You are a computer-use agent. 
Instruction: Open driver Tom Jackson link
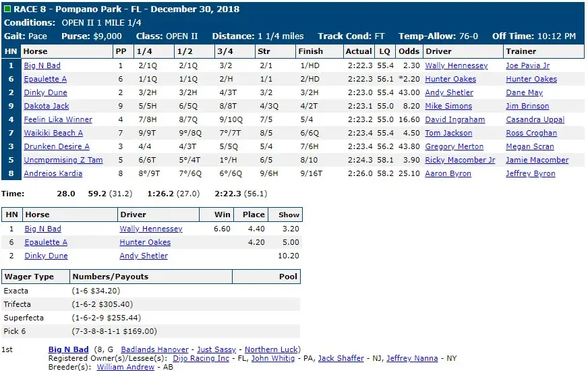[x=448, y=133]
